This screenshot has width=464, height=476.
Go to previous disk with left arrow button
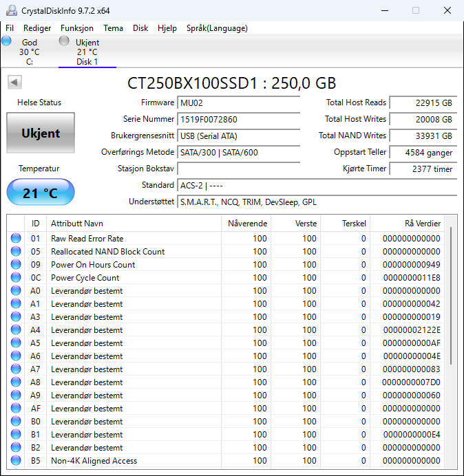(x=14, y=82)
